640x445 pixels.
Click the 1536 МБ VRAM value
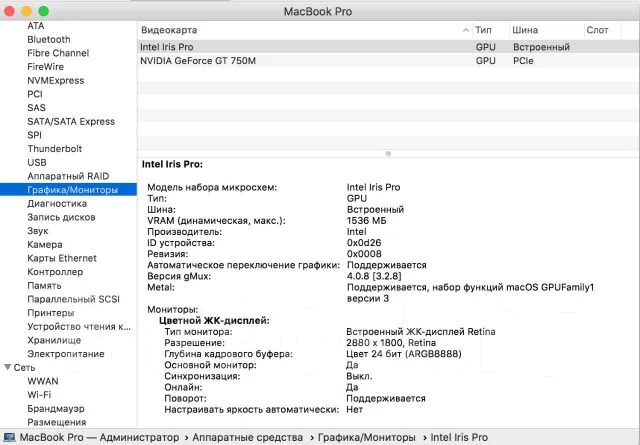[367, 221]
